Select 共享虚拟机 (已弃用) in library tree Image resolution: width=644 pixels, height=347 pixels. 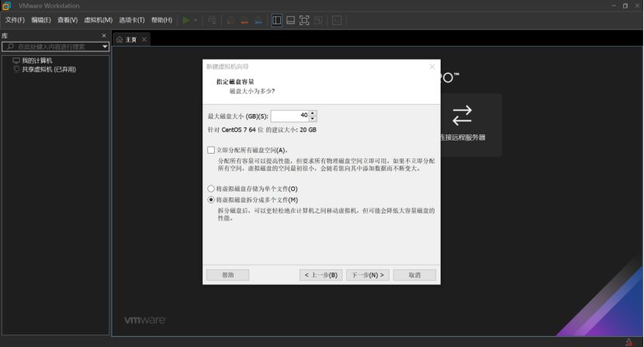pyautogui.click(x=48, y=70)
